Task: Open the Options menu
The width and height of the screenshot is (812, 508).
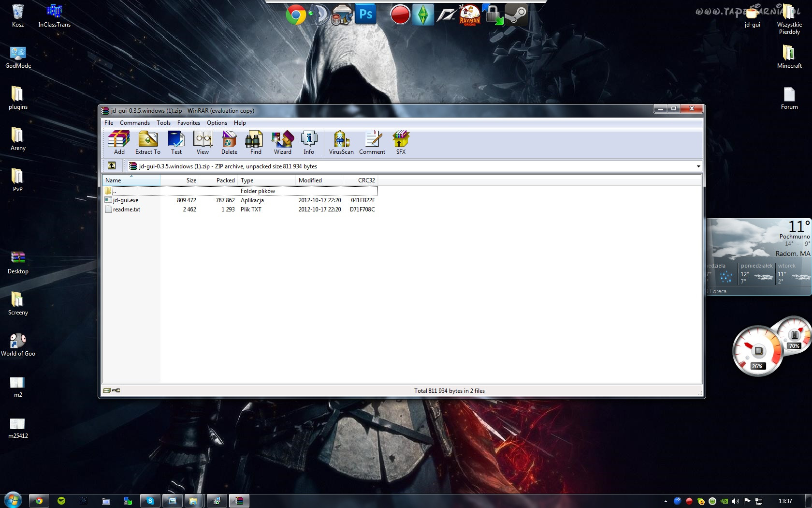Action: tap(217, 123)
